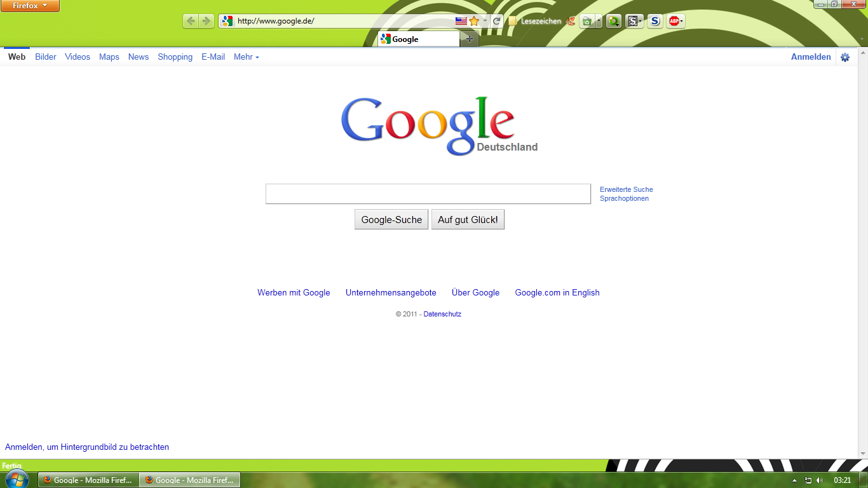Viewport: 868px width, 488px height.
Task: Follow the Unternehmensangebote link
Action: click(x=391, y=293)
